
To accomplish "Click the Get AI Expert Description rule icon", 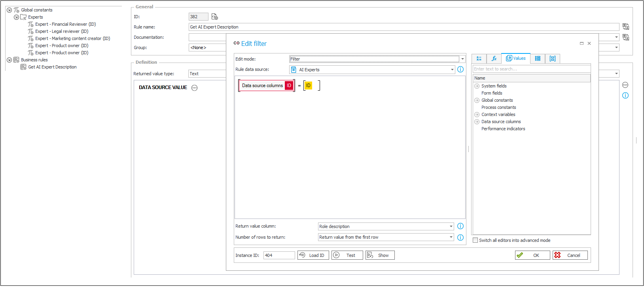I will tap(23, 67).
